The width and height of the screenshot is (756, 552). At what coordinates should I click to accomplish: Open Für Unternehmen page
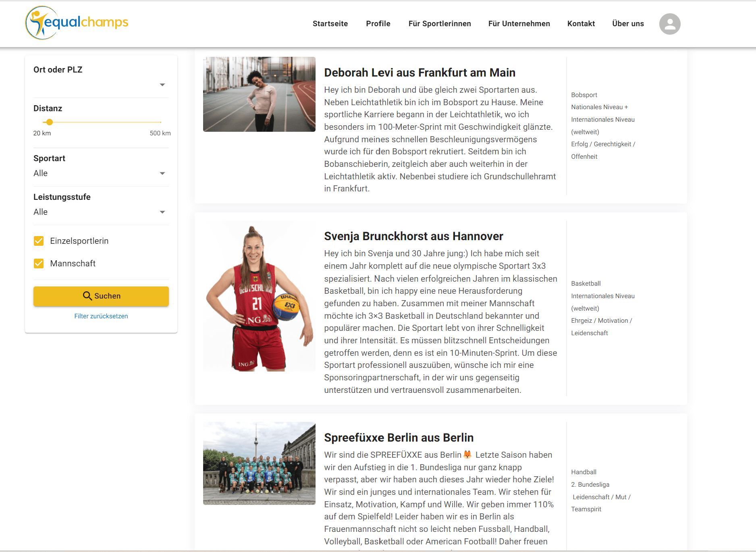point(519,24)
